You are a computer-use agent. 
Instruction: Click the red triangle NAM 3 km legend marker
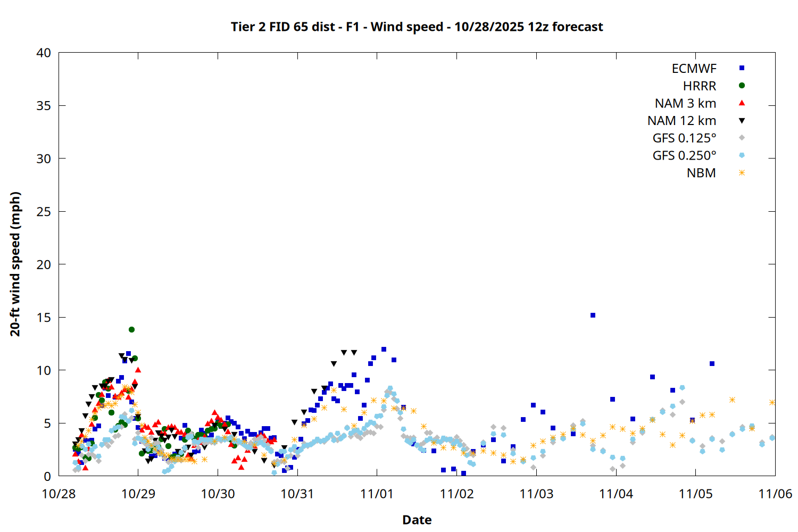point(742,103)
